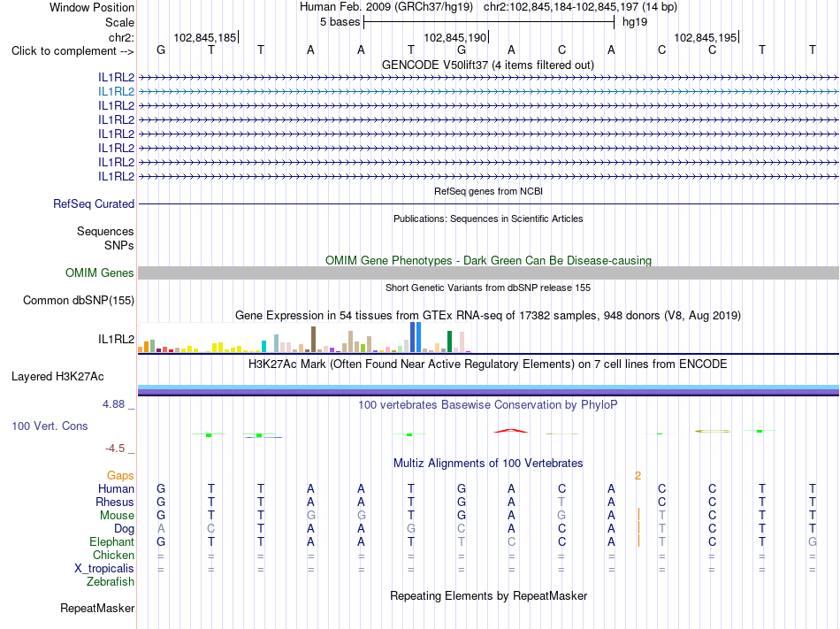Click the dark green bar in GTEx chart
Screen dimensions: 840x629
tap(449, 341)
